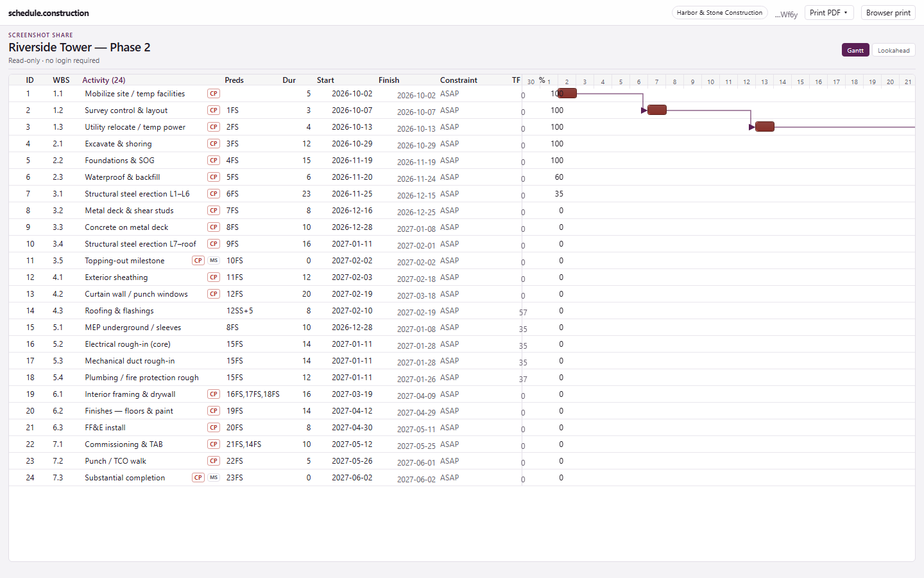The height and width of the screenshot is (578, 924).
Task: Click the Constraint column header
Action: click(459, 80)
